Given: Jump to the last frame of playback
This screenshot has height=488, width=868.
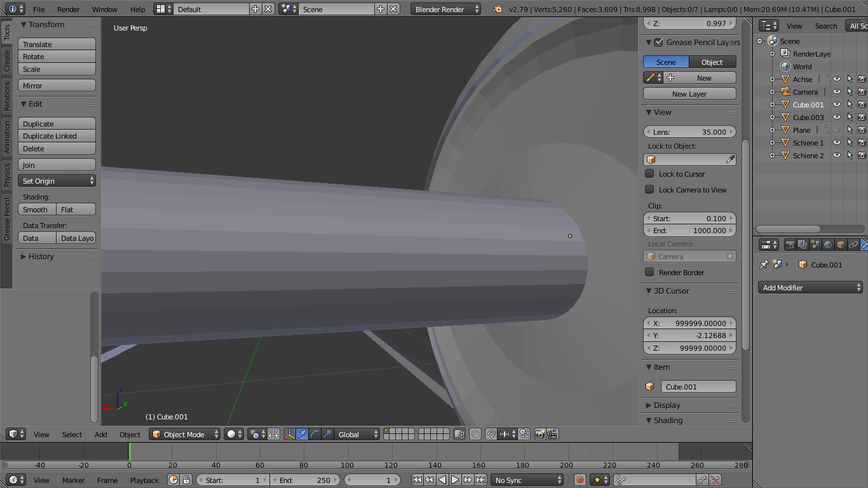Looking at the screenshot, I should (x=481, y=480).
